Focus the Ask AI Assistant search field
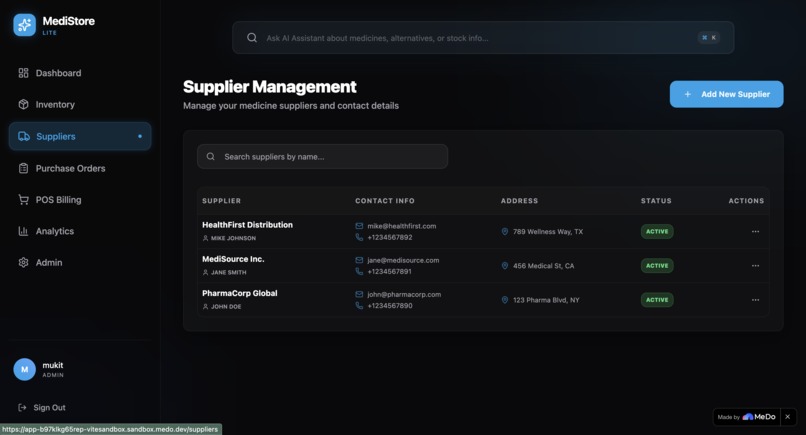The height and width of the screenshot is (435, 806). pos(483,38)
